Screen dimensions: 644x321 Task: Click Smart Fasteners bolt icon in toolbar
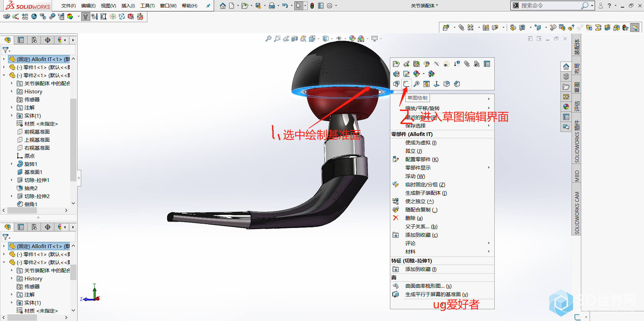(86, 16)
